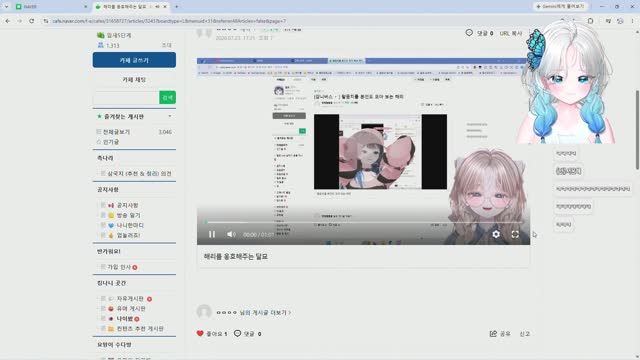Open comments with the bottom speech bubble icon
The height and width of the screenshot is (360, 640).
[238, 333]
